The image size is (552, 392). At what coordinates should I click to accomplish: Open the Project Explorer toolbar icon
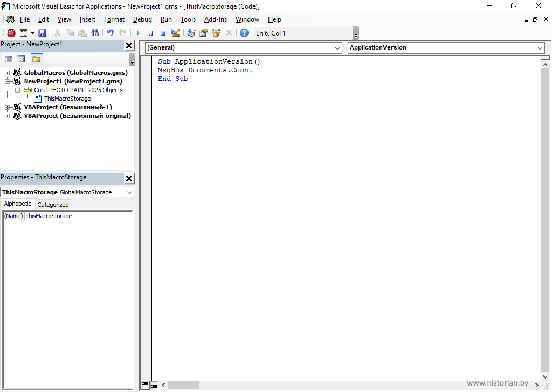tap(191, 33)
